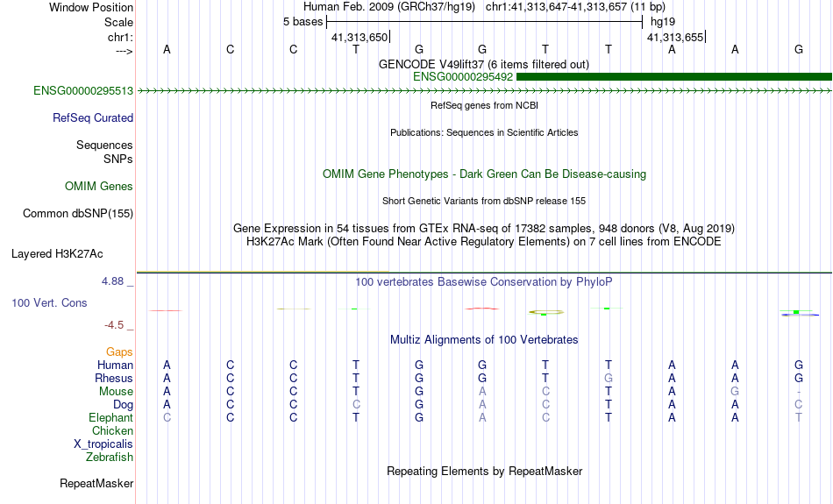Click the faded A in the Mouse row
The height and width of the screenshot is (504, 833).
pos(482,392)
